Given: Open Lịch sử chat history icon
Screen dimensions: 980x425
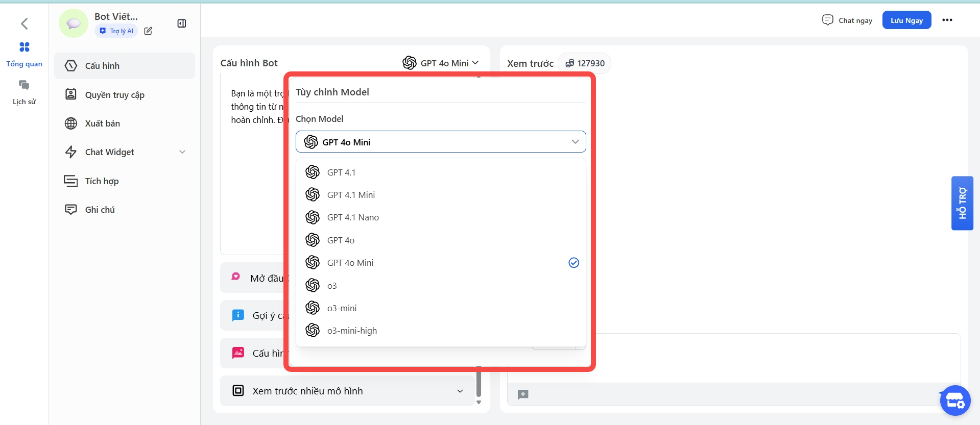Looking at the screenshot, I should (x=24, y=85).
